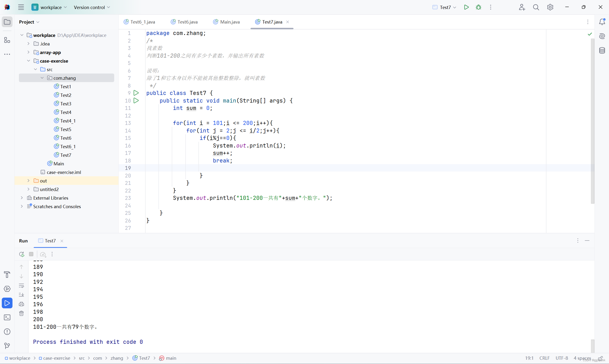Image resolution: width=609 pixels, height=364 pixels.
Task: Open the Terminal tool window
Action: pyautogui.click(x=7, y=317)
